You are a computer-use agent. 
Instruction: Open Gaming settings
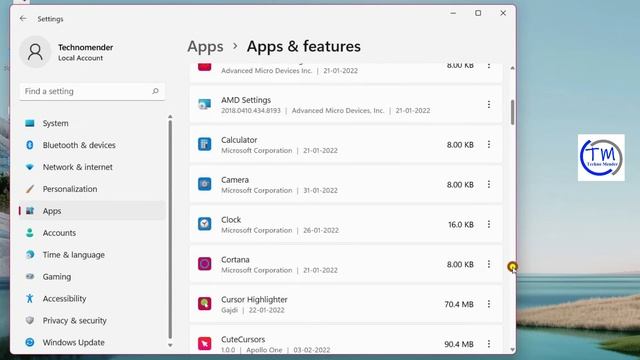[x=92, y=277]
